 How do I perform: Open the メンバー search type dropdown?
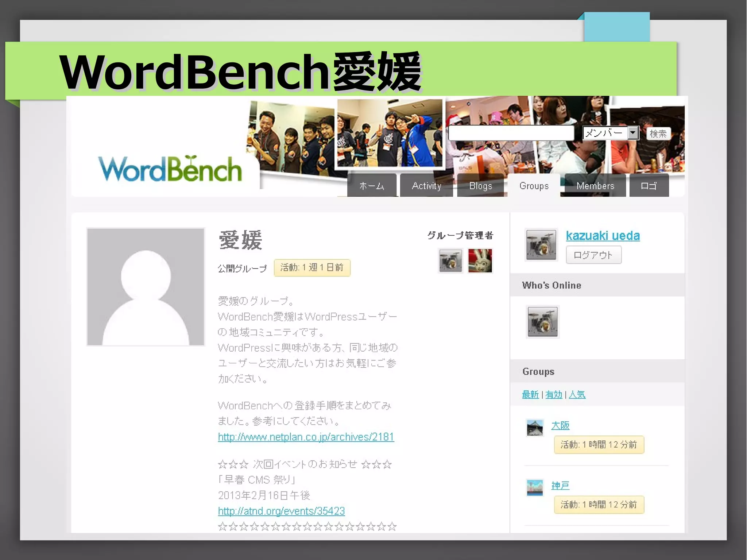coord(611,133)
